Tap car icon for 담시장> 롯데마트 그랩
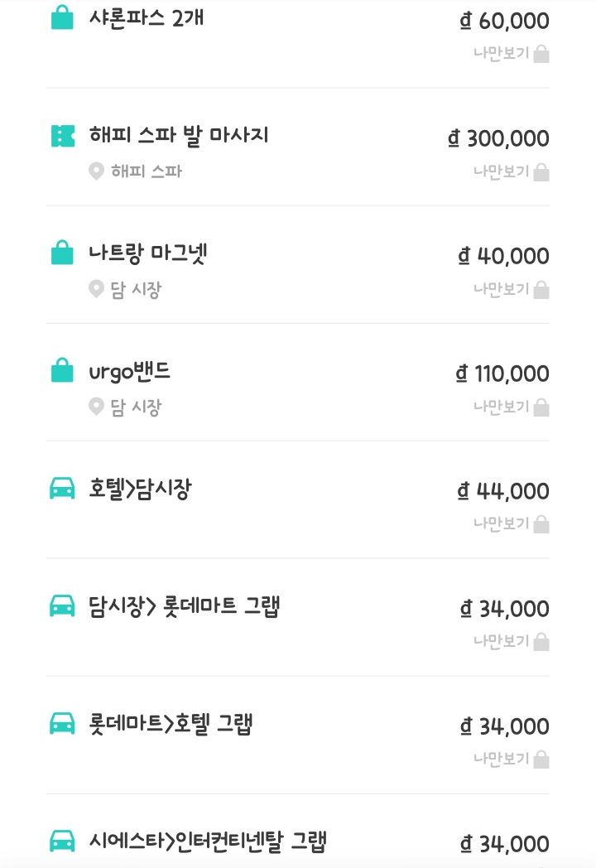Viewport: 596px width, 868px height. point(62,606)
